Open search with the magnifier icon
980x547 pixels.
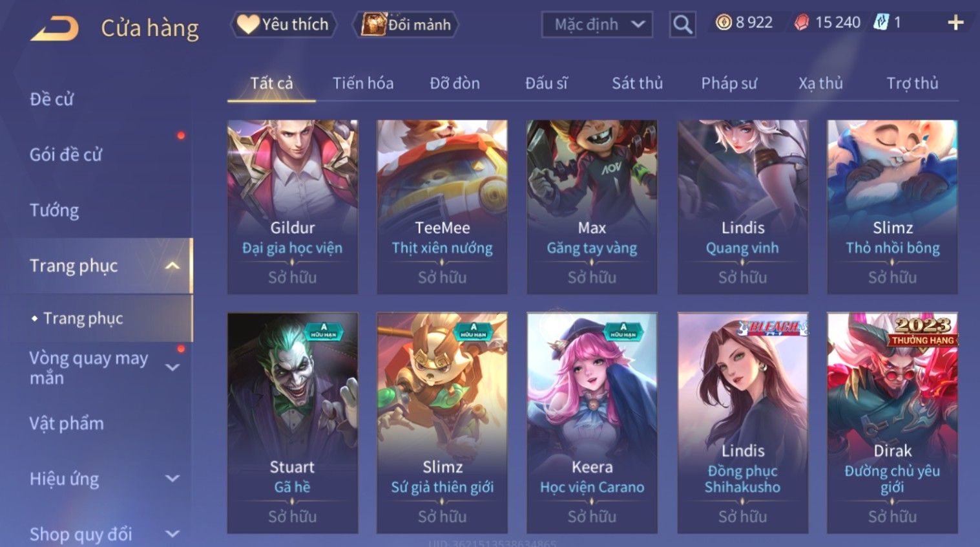[682, 25]
